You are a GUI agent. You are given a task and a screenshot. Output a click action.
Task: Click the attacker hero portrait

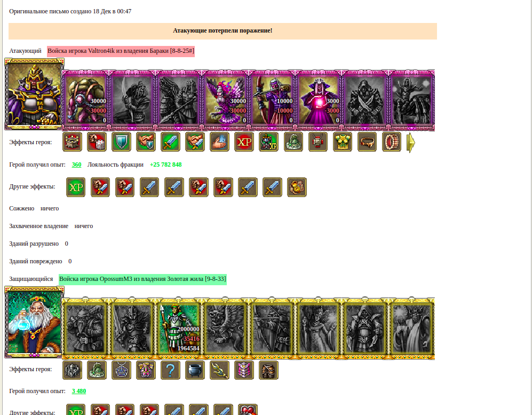(34, 94)
